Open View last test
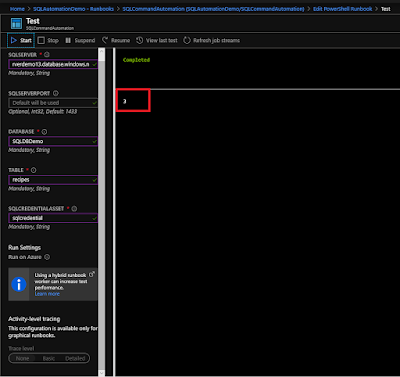 point(157,40)
